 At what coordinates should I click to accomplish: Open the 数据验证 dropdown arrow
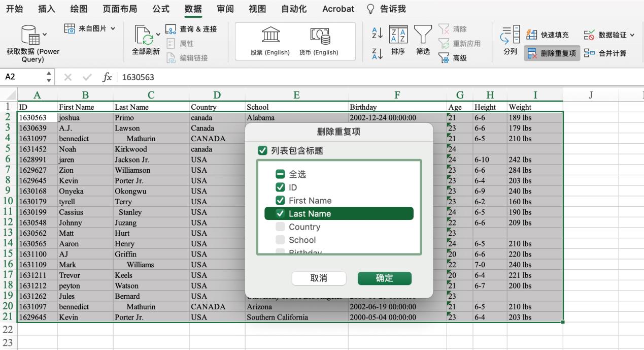pos(632,35)
